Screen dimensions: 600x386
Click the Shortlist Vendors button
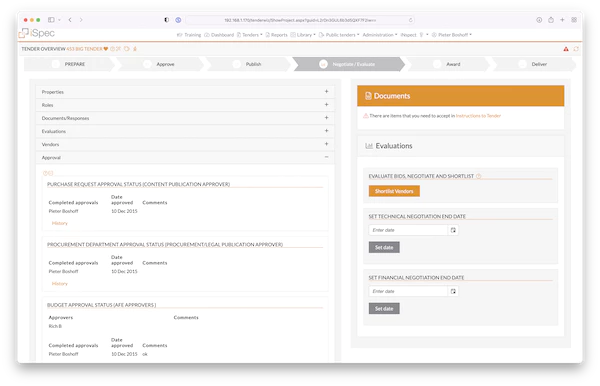click(394, 191)
